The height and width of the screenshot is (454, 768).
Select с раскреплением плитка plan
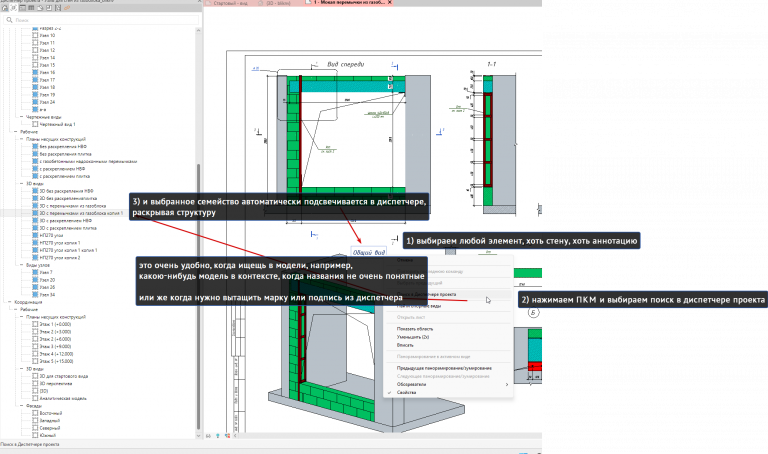point(65,176)
